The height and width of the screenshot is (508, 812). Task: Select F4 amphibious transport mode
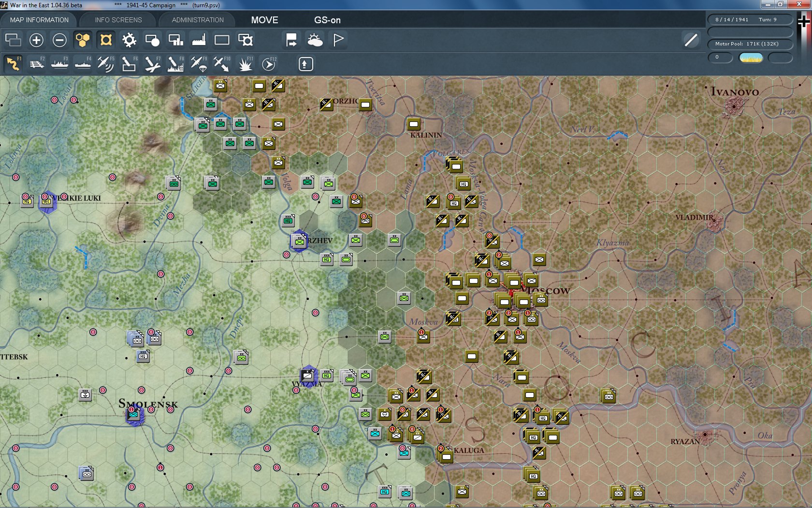tap(83, 64)
